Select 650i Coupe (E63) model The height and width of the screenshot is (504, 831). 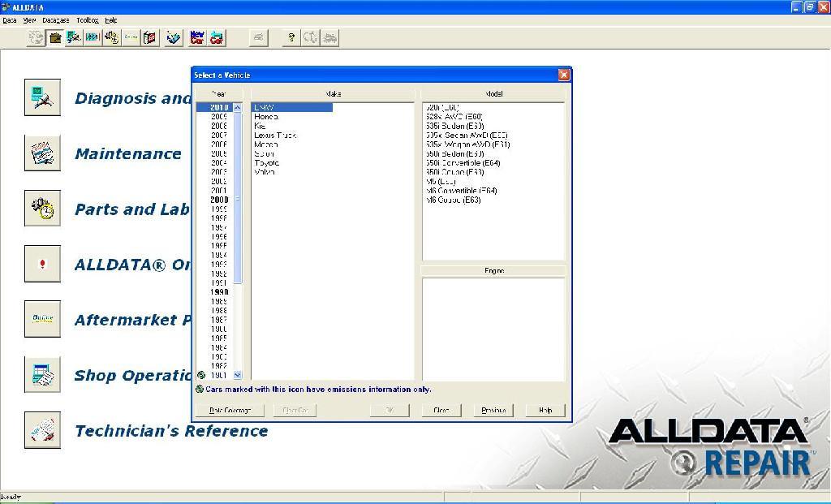pyautogui.click(x=454, y=172)
